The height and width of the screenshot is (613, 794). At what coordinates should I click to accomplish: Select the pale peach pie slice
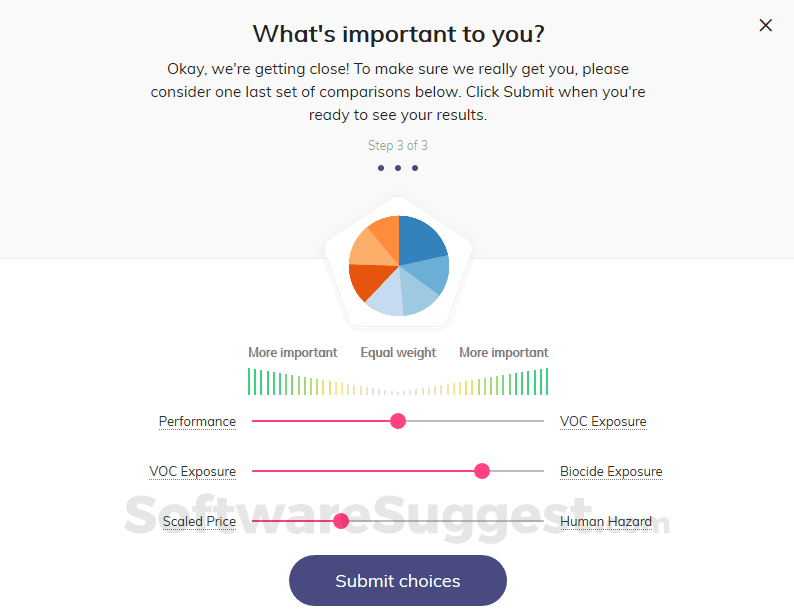(368, 249)
